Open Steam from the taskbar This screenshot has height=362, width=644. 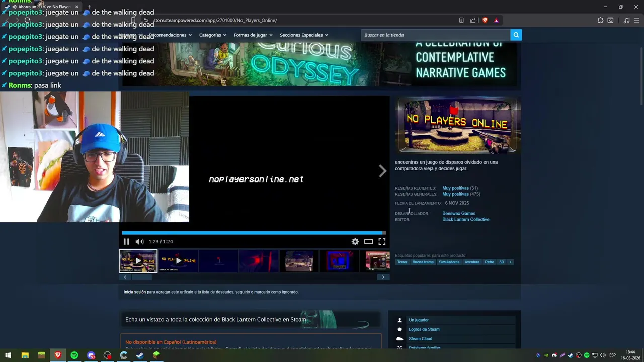[140, 355]
